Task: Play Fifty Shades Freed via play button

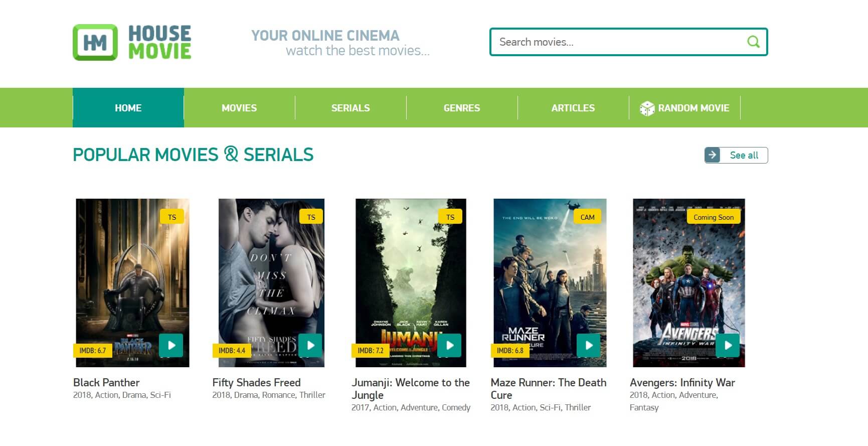Action: (x=310, y=345)
